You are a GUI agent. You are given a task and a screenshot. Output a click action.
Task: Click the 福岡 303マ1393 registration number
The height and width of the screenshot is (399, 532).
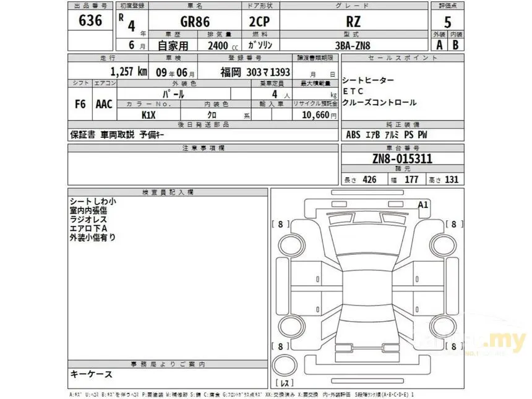click(x=255, y=72)
